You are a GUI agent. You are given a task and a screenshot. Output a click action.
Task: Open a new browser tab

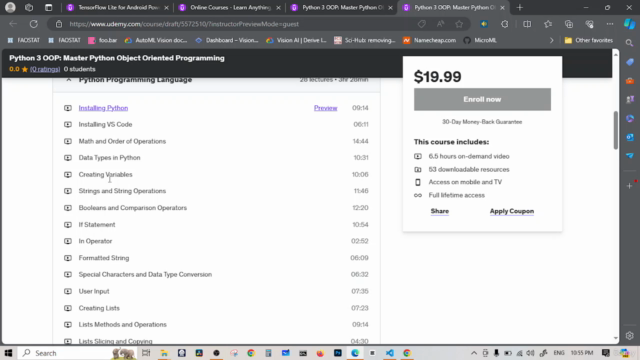pyautogui.click(x=520, y=7)
